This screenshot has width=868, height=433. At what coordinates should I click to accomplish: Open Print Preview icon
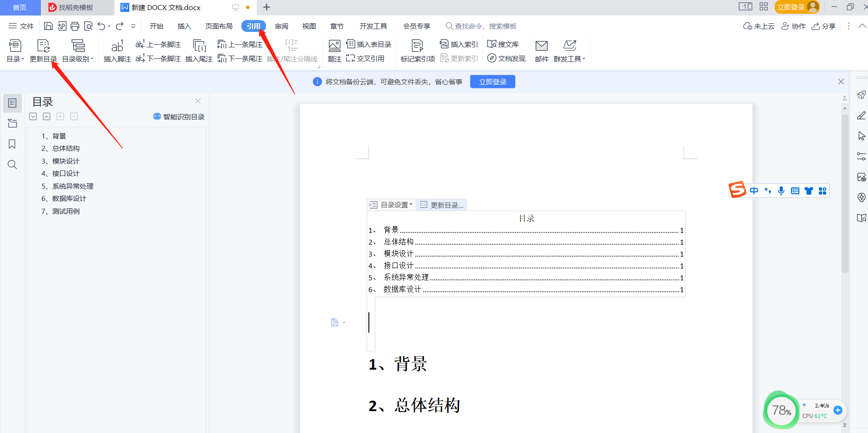(88, 26)
